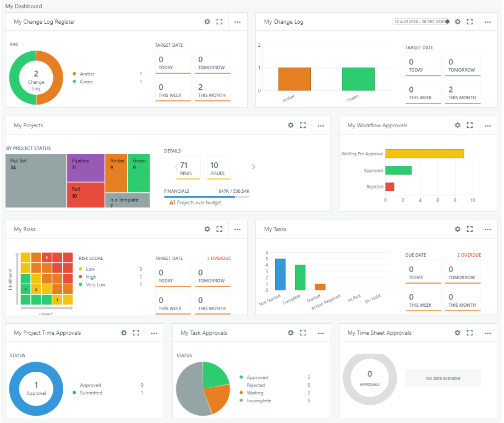Image resolution: width=504 pixels, height=423 pixels.
Task: Select the Today card in My Change Log
Action: pos(423,64)
